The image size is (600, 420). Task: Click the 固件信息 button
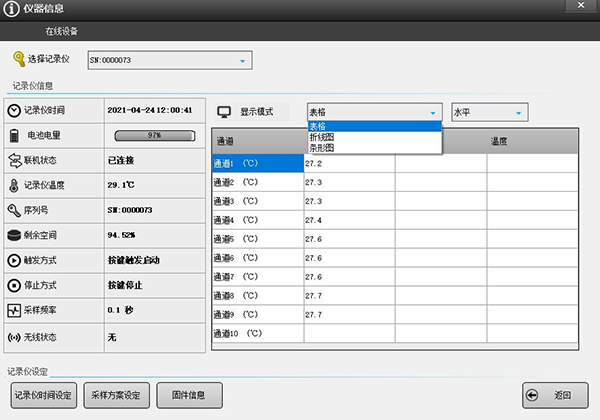[x=189, y=395]
